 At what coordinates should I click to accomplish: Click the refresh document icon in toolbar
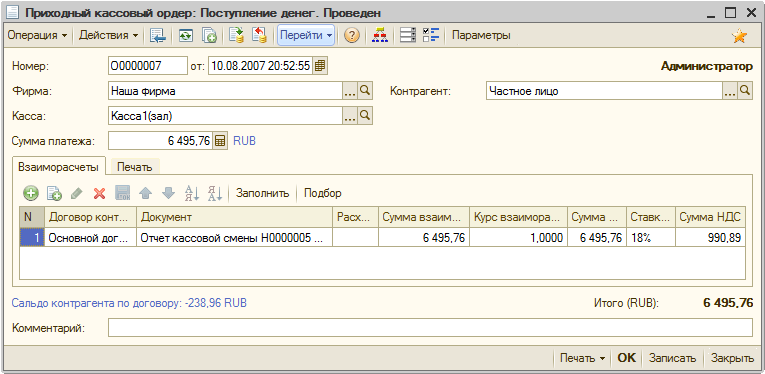(185, 36)
